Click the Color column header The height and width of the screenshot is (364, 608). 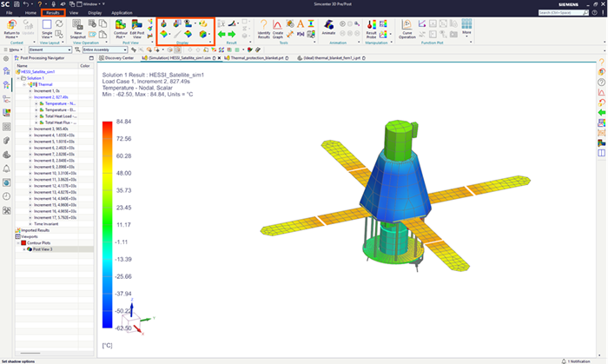coord(85,66)
